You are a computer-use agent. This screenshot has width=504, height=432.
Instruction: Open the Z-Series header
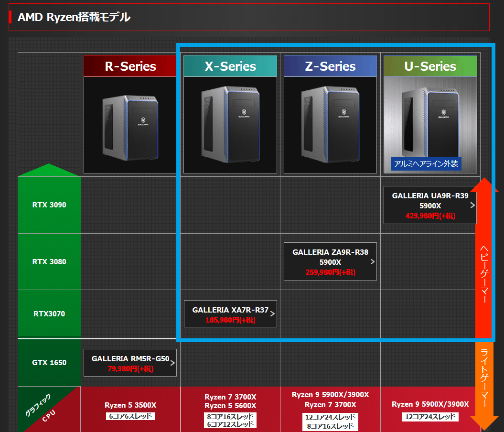tap(330, 66)
